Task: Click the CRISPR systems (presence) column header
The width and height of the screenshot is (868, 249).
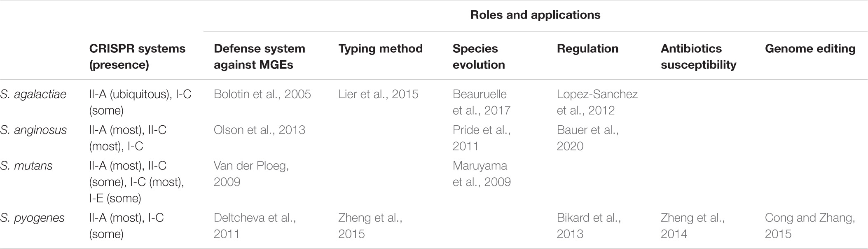Action: [x=137, y=56]
